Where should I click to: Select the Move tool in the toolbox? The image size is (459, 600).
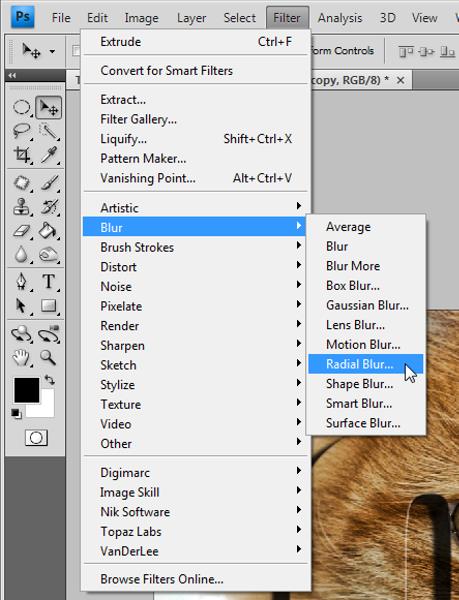49,108
